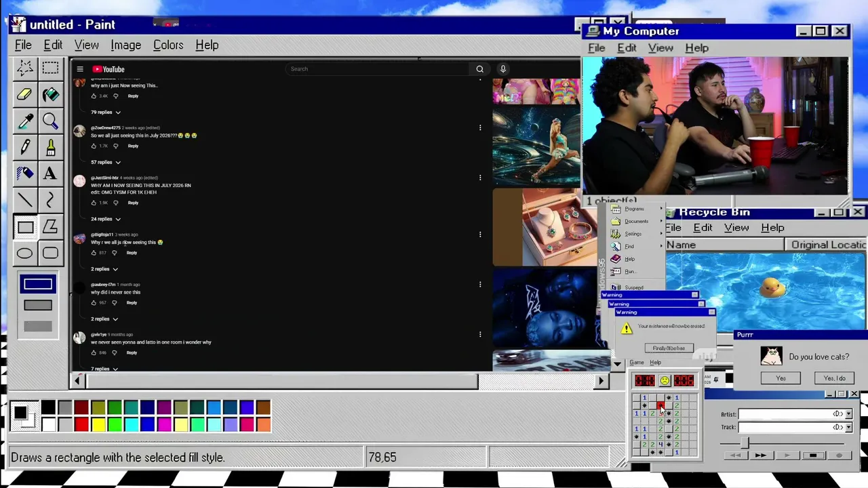This screenshot has width=868, height=488.
Task: Click Run... in the Start menu
Action: (x=630, y=272)
